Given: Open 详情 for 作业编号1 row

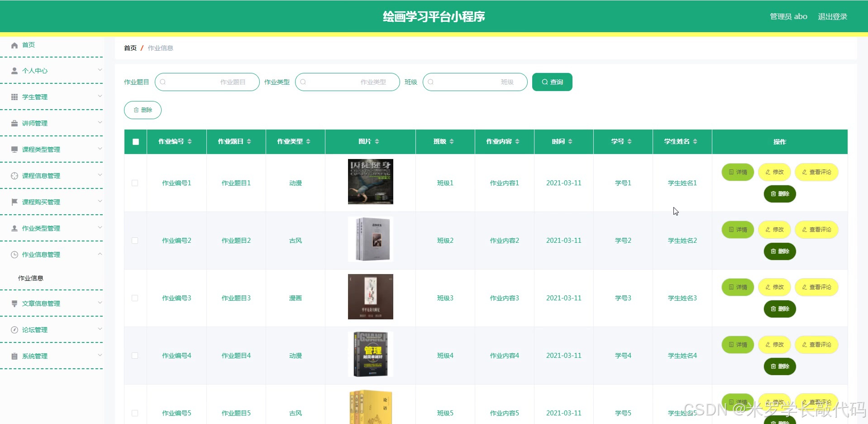Looking at the screenshot, I should click(738, 172).
